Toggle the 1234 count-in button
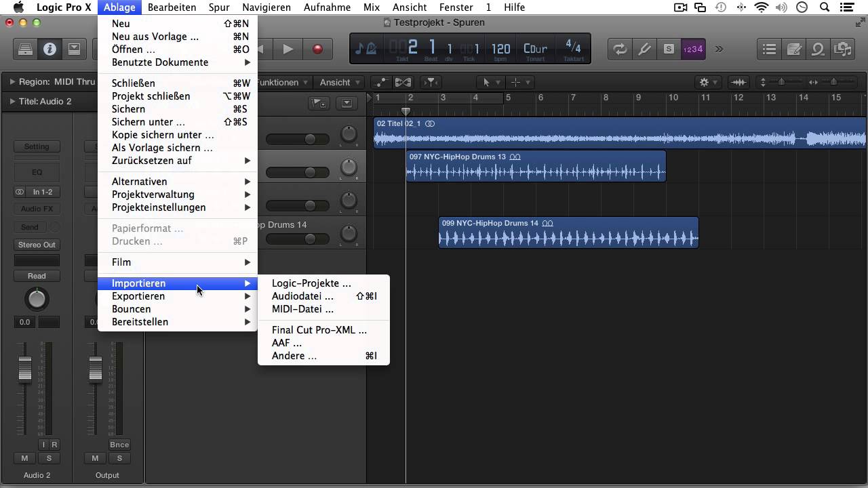Viewport: 868px width, 488px height. point(693,49)
